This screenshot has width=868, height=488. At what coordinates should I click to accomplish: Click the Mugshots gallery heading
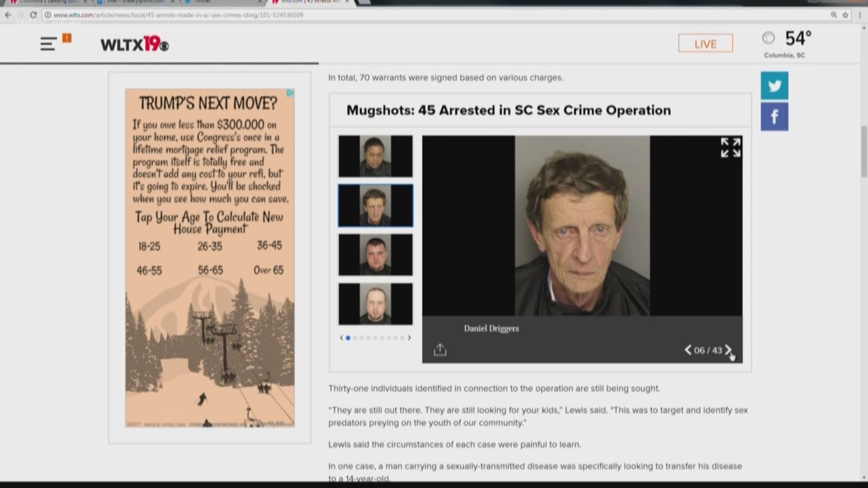509,110
